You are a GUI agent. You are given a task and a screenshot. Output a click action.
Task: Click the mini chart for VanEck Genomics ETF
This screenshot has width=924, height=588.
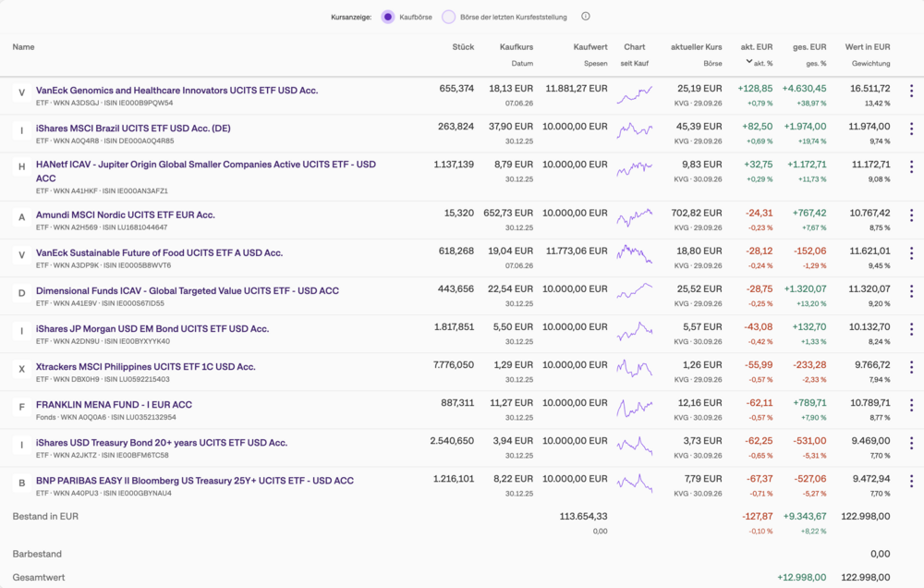[635, 94]
